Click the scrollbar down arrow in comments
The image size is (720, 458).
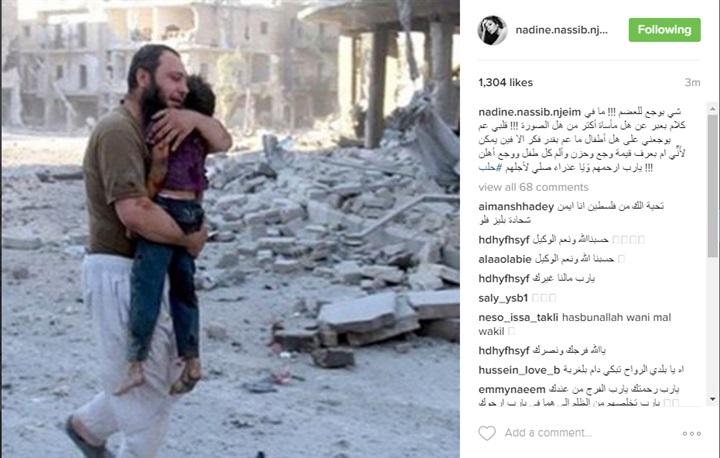click(x=712, y=399)
